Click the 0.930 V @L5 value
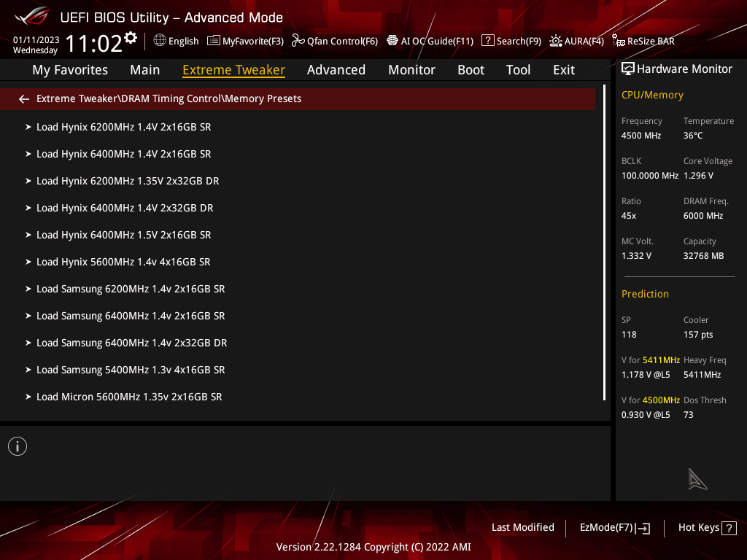 point(646,415)
